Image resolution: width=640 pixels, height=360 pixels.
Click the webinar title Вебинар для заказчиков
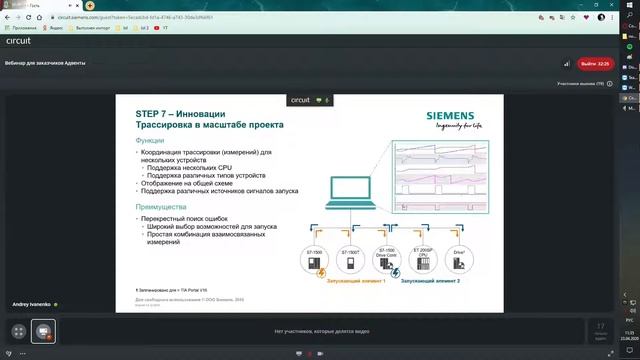tap(45, 63)
